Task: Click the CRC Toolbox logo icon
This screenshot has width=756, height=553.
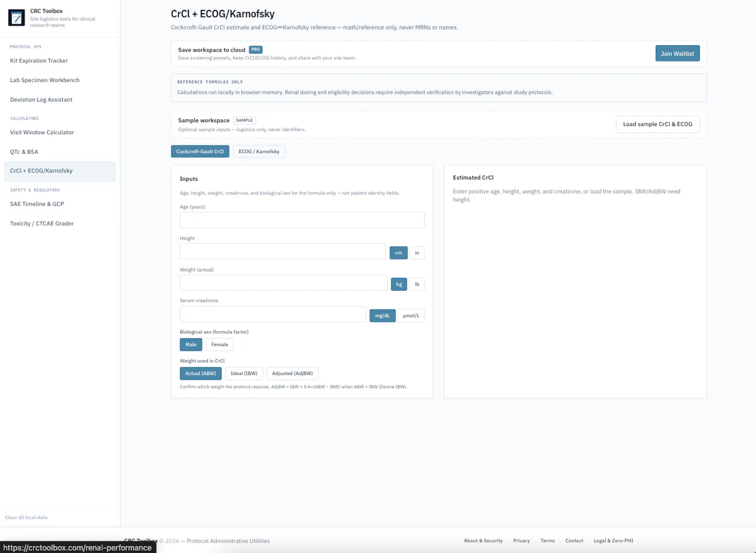Action: click(17, 18)
